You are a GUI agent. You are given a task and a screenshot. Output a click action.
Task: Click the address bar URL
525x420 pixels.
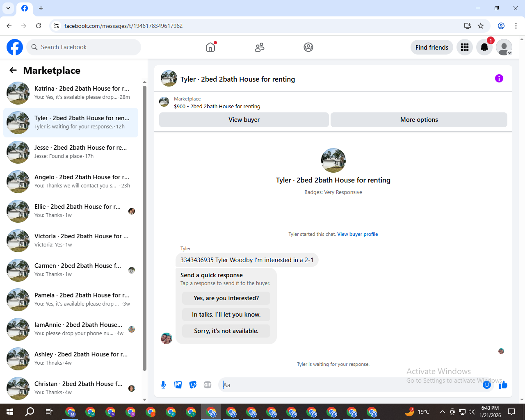[x=123, y=26]
